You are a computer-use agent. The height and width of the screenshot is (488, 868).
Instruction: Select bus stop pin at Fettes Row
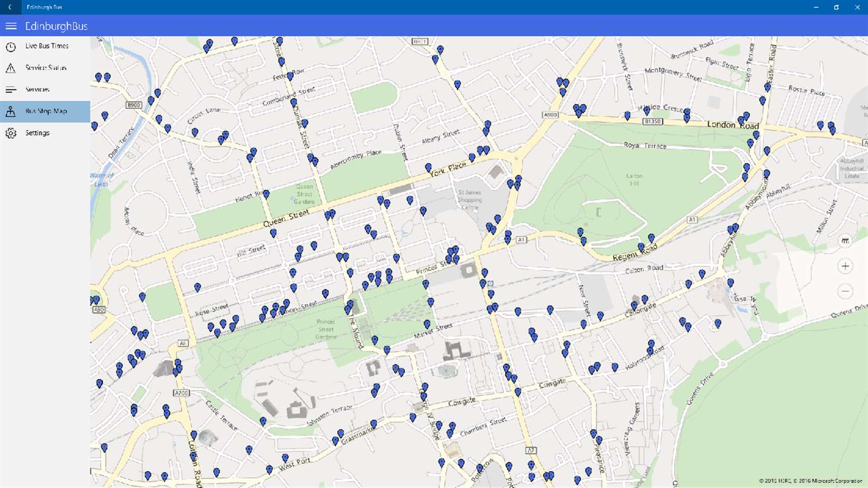pos(290,77)
